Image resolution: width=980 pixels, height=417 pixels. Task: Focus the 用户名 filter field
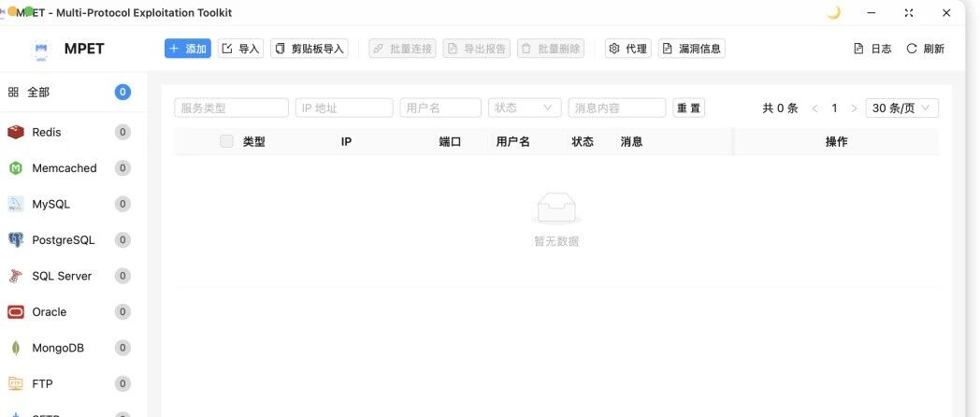(x=440, y=108)
